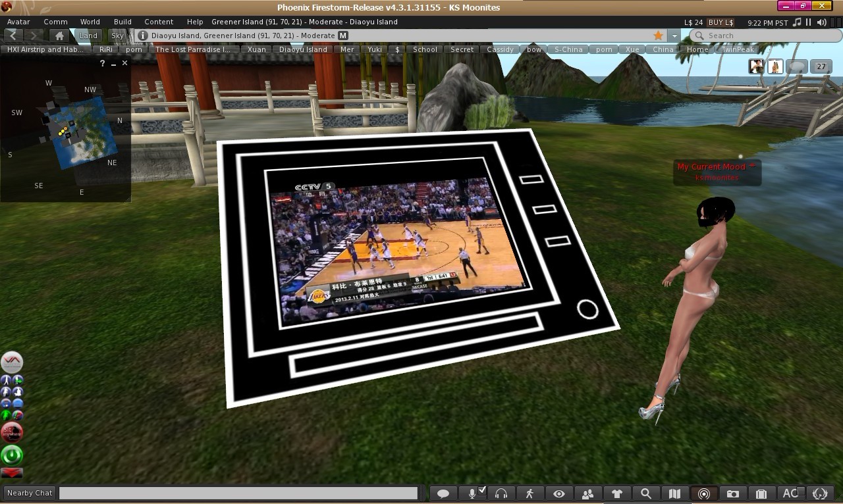Open the shirt Appearance button
Image resolution: width=843 pixels, height=504 pixels.
(x=617, y=493)
